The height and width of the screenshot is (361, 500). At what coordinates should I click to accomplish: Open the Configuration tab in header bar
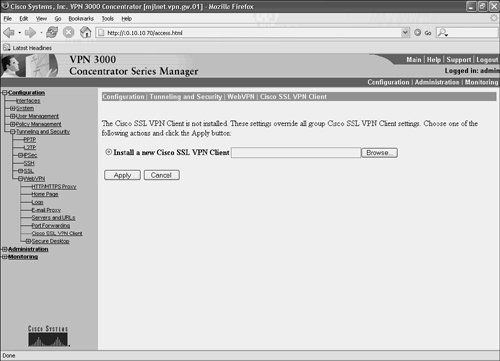(x=388, y=82)
